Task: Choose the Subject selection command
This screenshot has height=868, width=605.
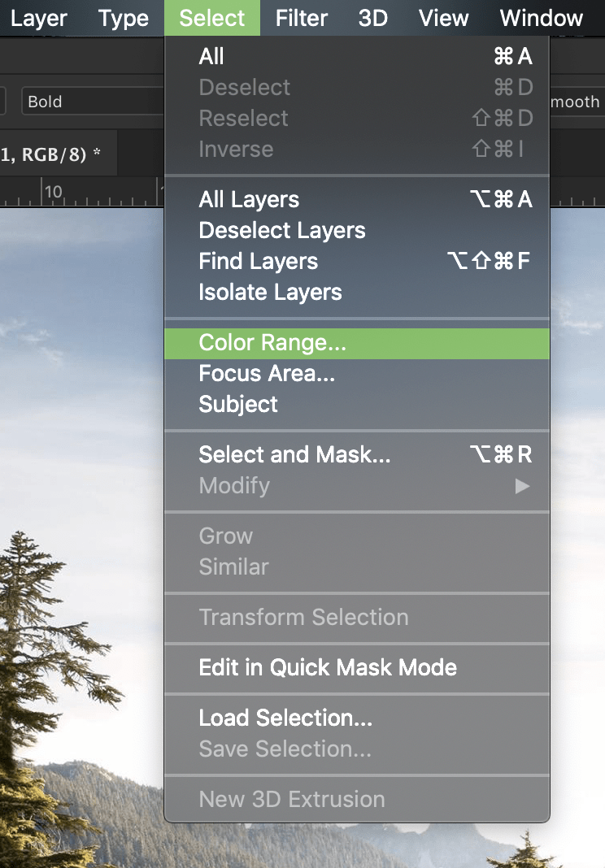Action: pyautogui.click(x=238, y=405)
